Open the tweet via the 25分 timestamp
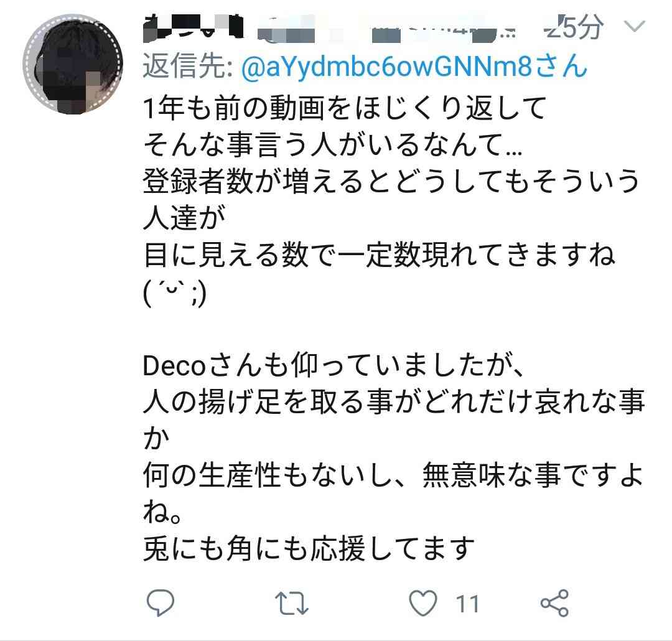 pyautogui.click(x=574, y=27)
